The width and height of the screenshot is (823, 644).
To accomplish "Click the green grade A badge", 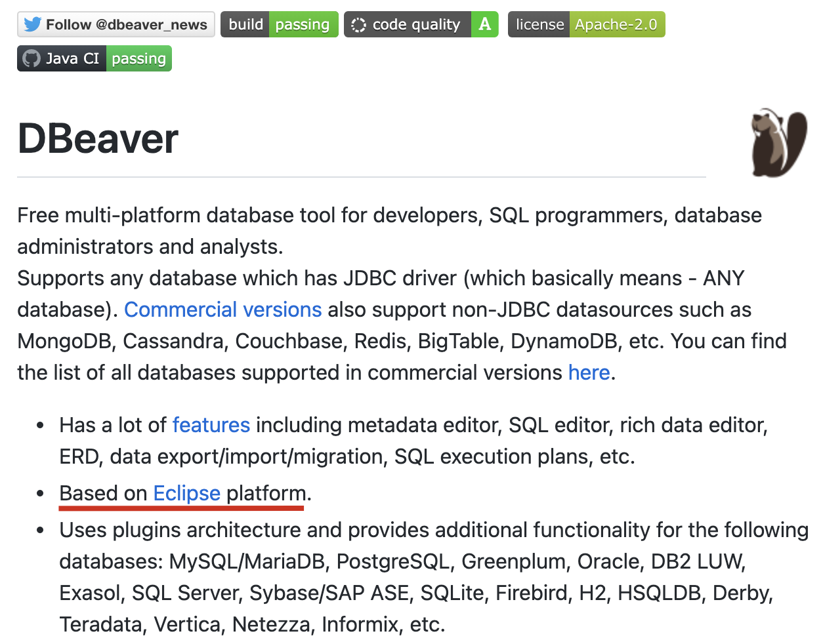I will point(485,25).
